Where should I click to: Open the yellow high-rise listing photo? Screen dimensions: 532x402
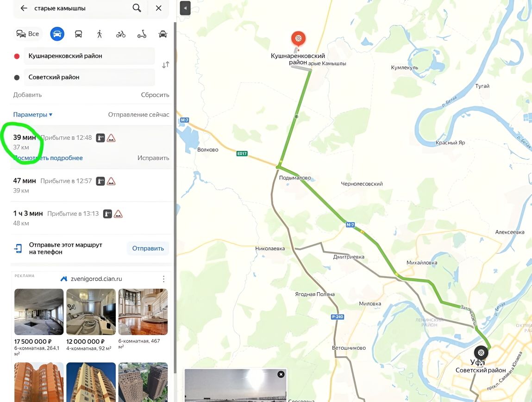click(91, 383)
